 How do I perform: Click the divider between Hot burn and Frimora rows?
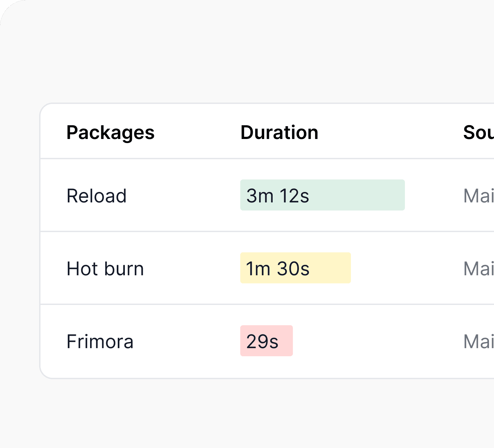pyautogui.click(x=202, y=304)
